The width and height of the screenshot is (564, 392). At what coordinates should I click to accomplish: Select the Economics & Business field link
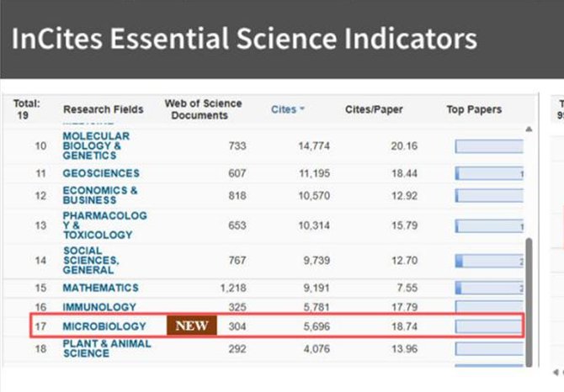(99, 195)
